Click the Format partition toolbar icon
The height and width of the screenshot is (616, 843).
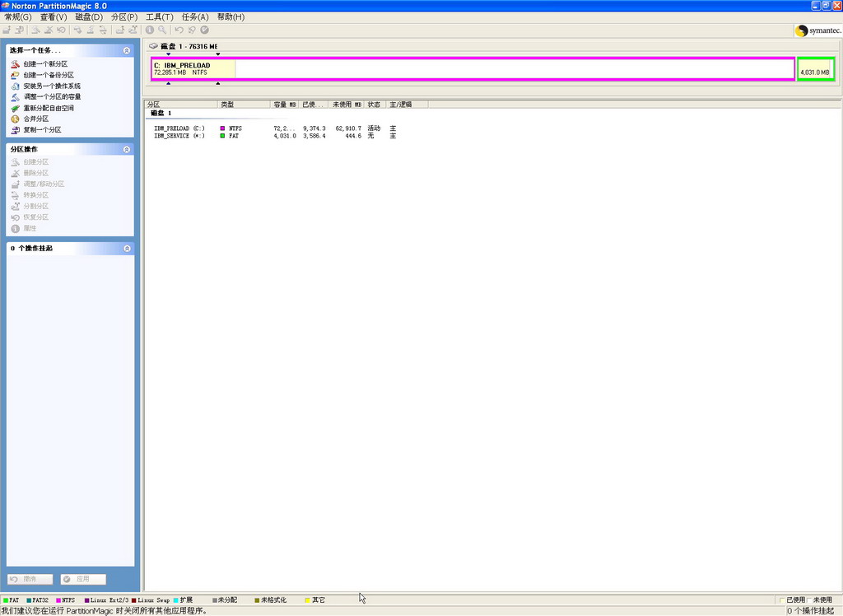pos(91,30)
